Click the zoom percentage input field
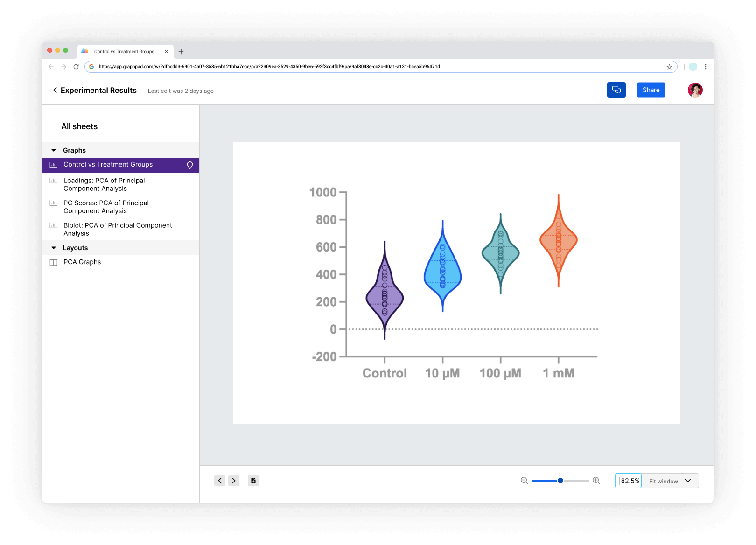This screenshot has width=756, height=545. tap(629, 481)
